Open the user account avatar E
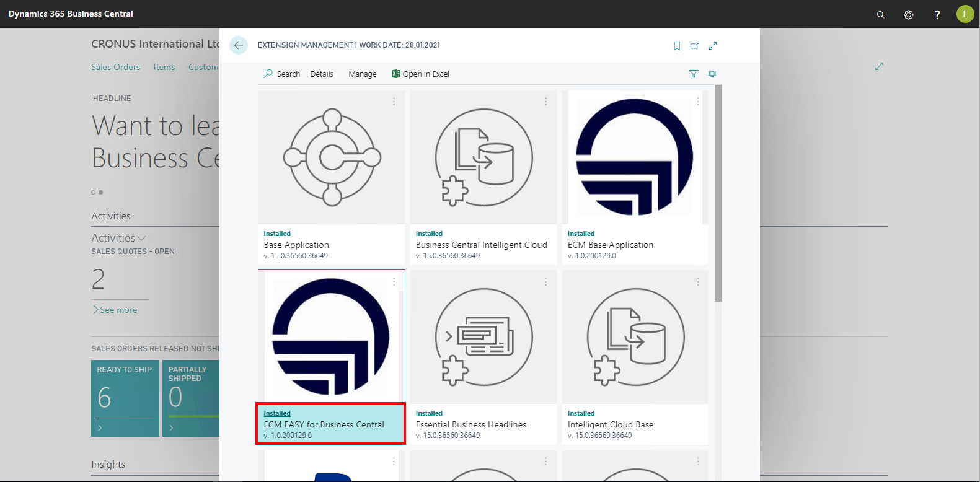The height and width of the screenshot is (482, 980). tap(965, 14)
